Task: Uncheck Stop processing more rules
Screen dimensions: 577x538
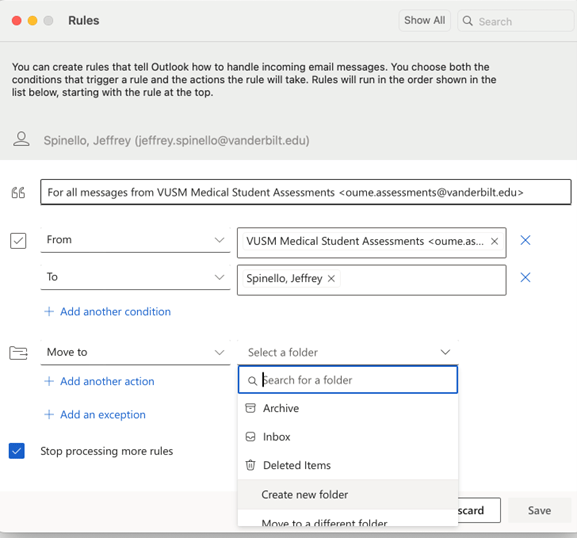Action: pos(17,451)
